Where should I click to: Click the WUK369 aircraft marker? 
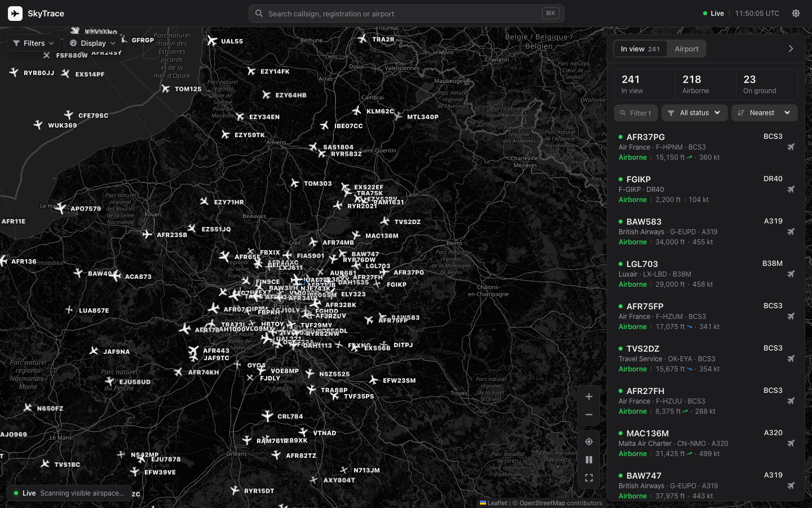click(x=38, y=125)
